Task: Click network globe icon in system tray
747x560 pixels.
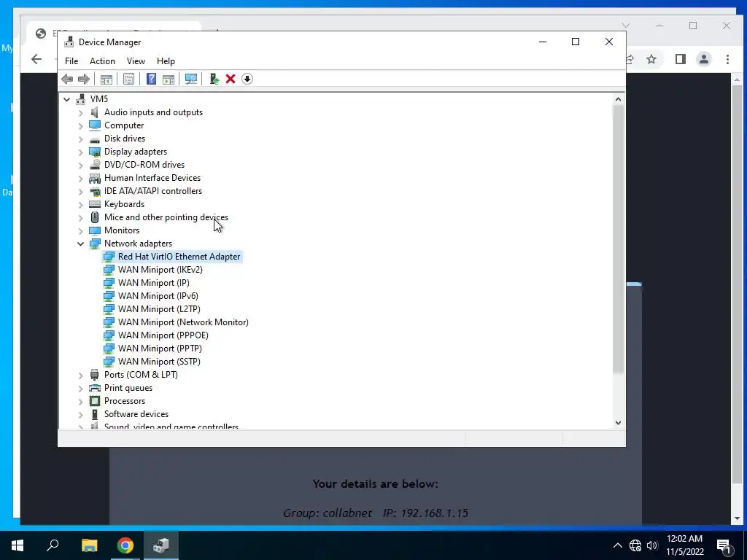Action: [635, 545]
